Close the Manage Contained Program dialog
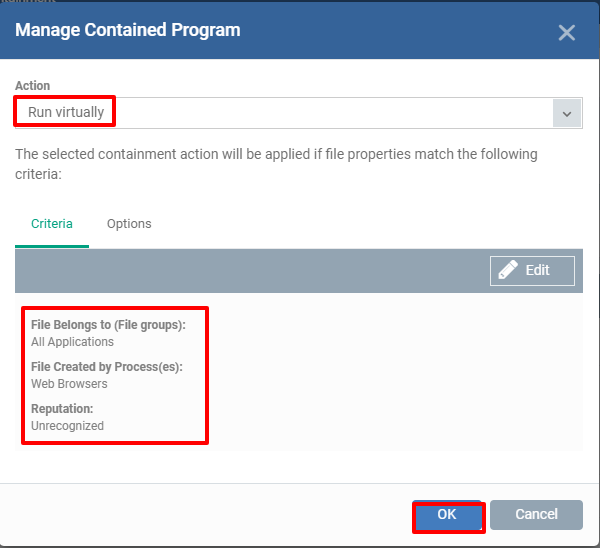Image resolution: width=600 pixels, height=548 pixels. (x=566, y=33)
